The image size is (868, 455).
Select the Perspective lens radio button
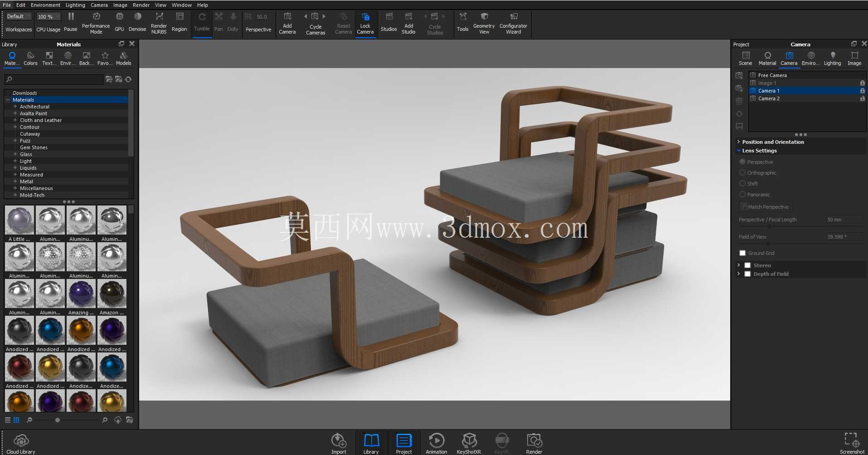pyautogui.click(x=742, y=162)
